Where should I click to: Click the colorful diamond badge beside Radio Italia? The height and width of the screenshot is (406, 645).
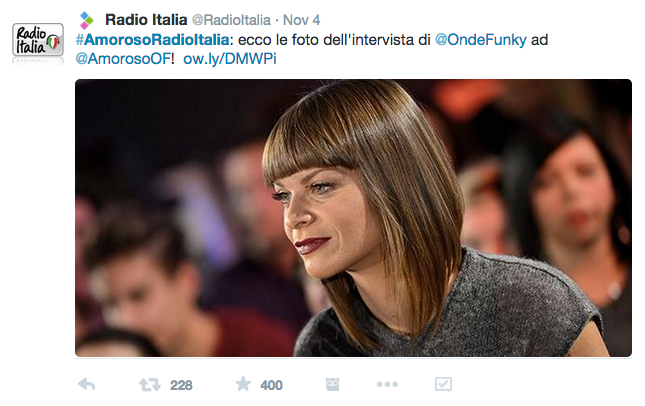point(86,20)
